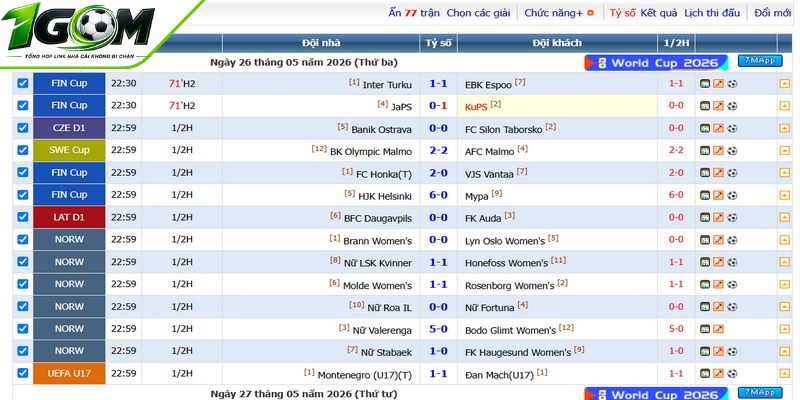
Task: Click soccer ball icon in Montenegro (U17) row
Action: [x=732, y=373]
